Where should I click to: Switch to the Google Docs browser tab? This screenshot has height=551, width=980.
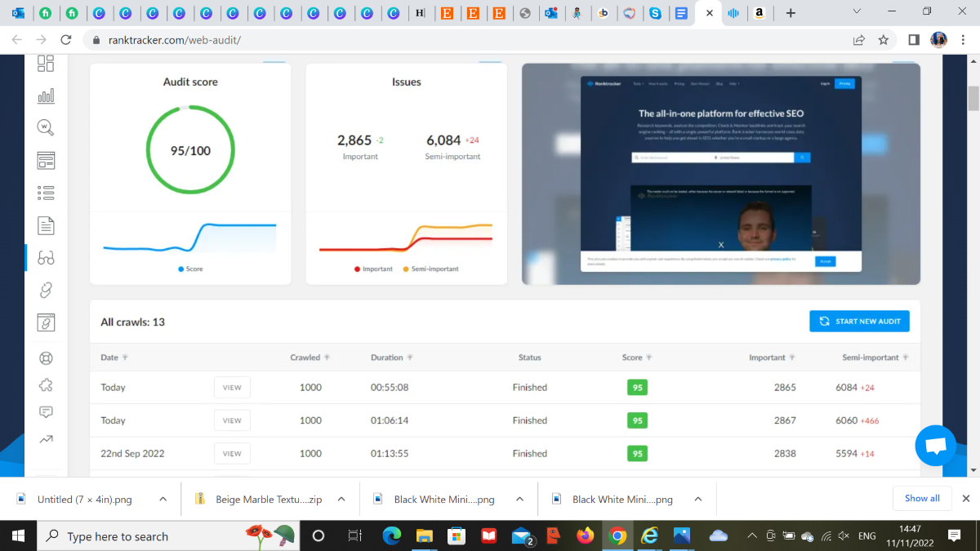[x=679, y=13]
